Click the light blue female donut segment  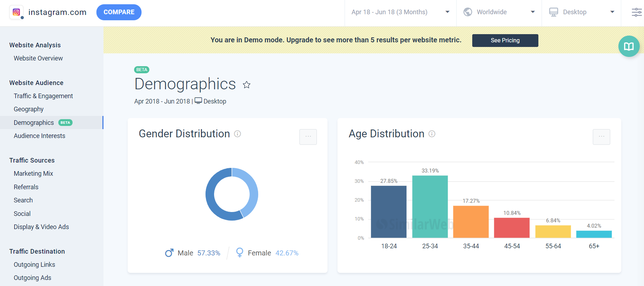[x=253, y=190]
